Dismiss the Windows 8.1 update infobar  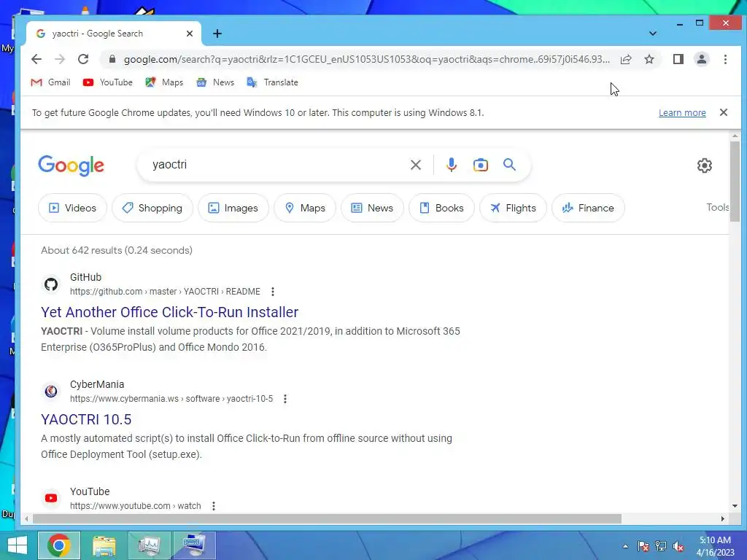pos(724,112)
